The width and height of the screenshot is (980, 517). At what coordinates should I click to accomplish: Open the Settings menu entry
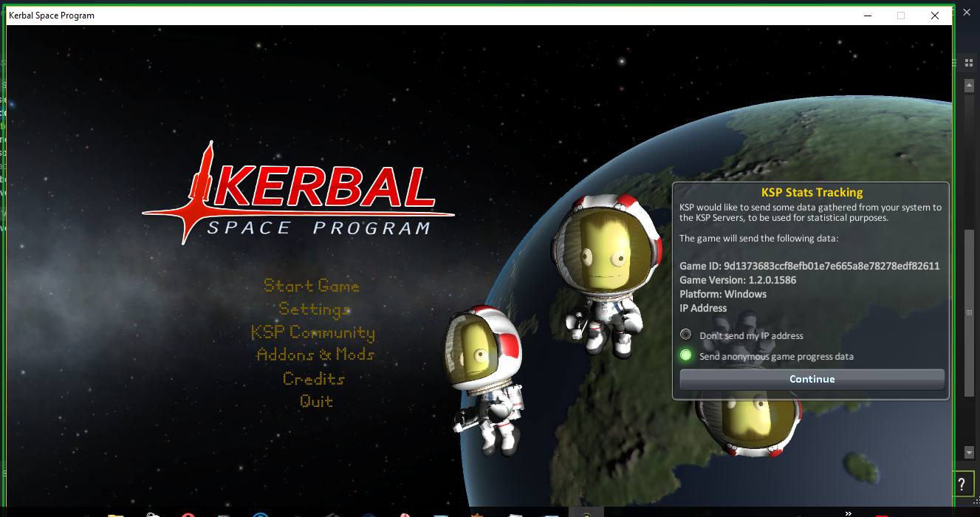click(314, 309)
